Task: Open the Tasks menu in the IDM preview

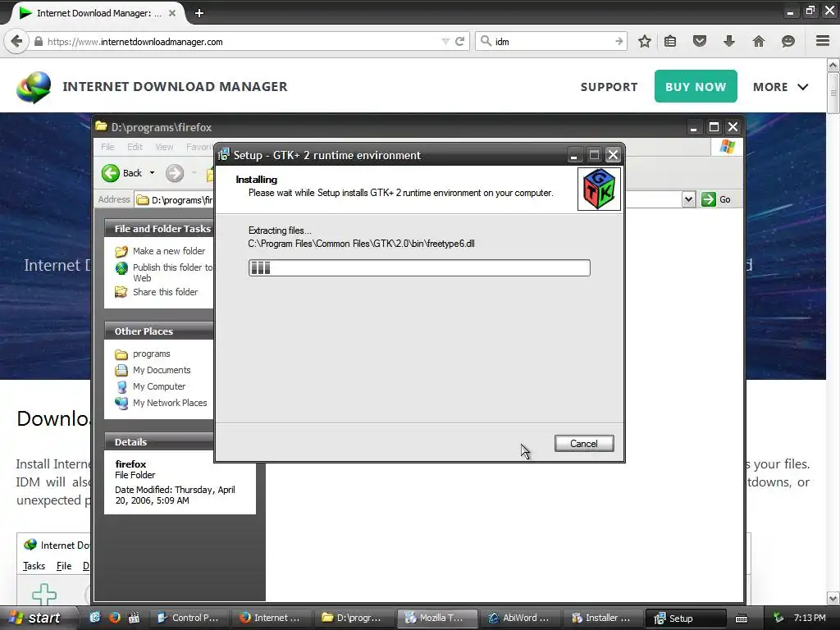Action: click(34, 566)
